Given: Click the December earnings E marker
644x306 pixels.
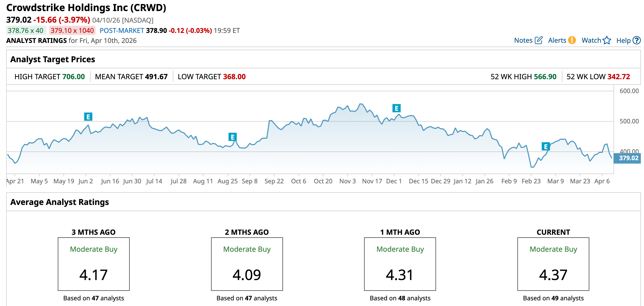Looking at the screenshot, I should 396,108.
